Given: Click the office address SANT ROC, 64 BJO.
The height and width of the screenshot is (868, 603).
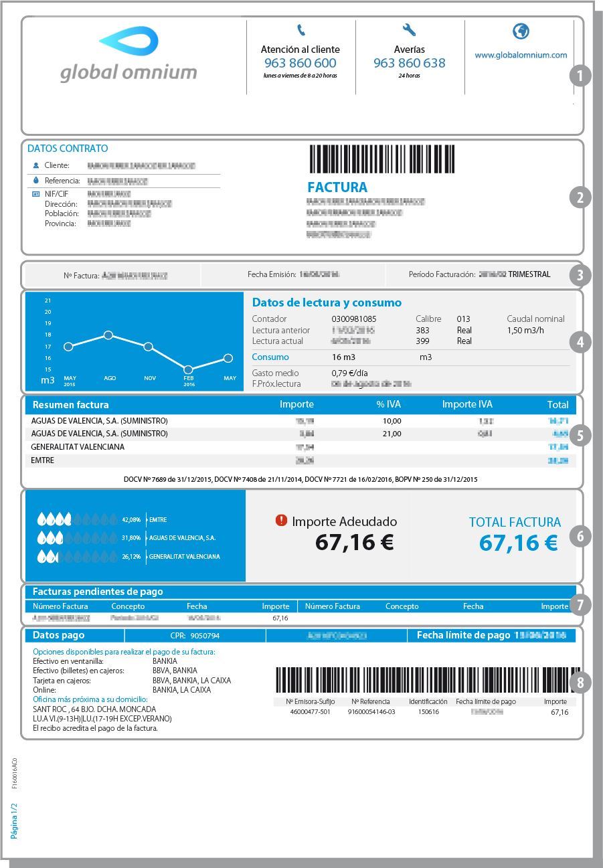Looking at the screenshot, I should (94, 709).
